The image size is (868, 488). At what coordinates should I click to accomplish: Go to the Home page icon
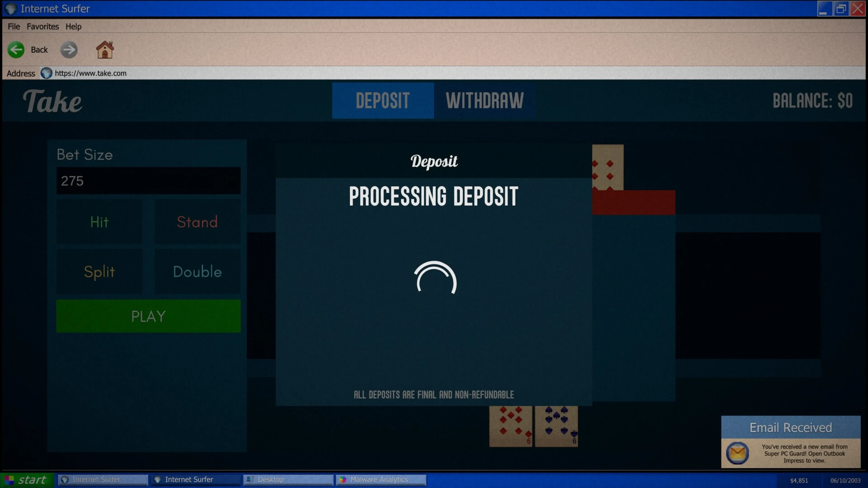point(105,50)
